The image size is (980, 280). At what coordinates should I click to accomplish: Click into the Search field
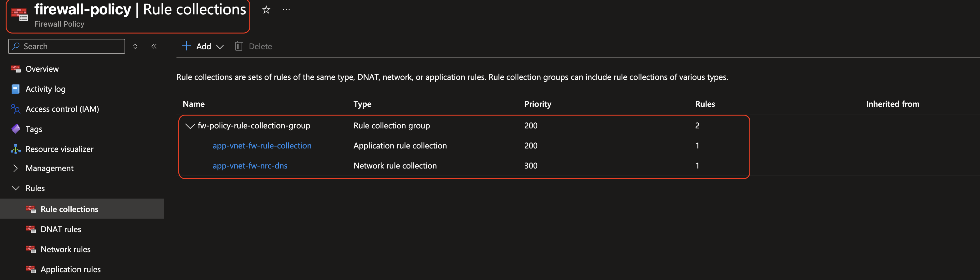[67, 46]
